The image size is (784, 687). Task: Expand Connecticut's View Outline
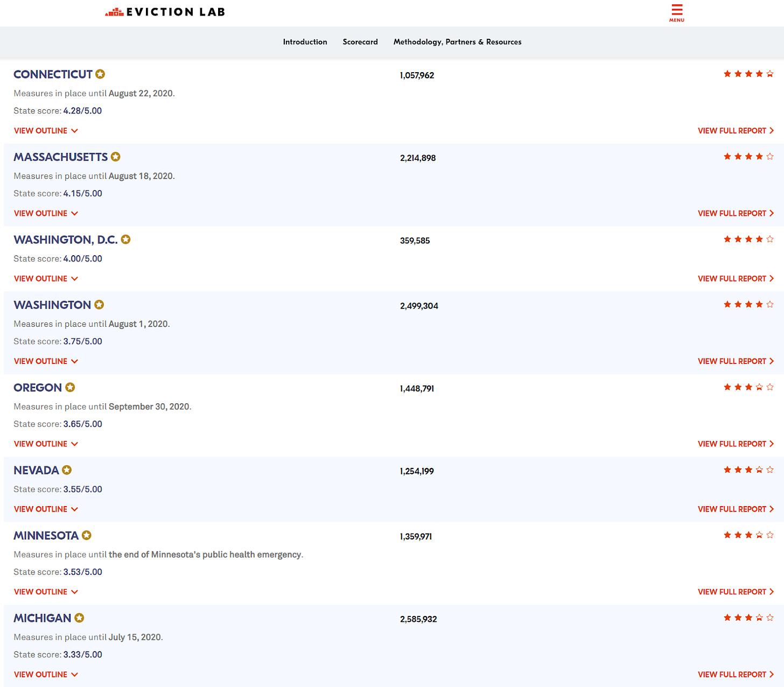point(46,131)
